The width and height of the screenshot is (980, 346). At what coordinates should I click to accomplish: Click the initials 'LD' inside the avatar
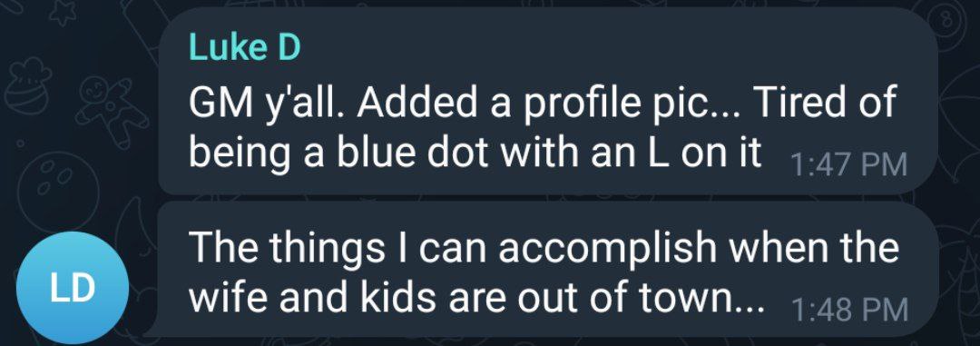[x=73, y=289]
